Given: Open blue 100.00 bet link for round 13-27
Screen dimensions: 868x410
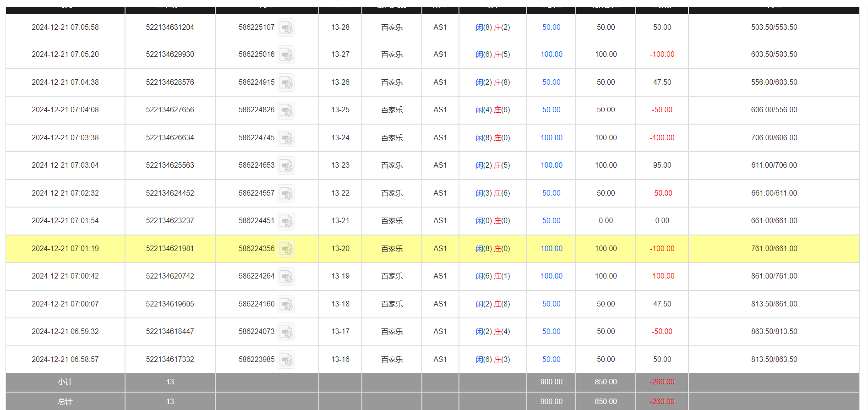Looking at the screenshot, I should coord(551,55).
